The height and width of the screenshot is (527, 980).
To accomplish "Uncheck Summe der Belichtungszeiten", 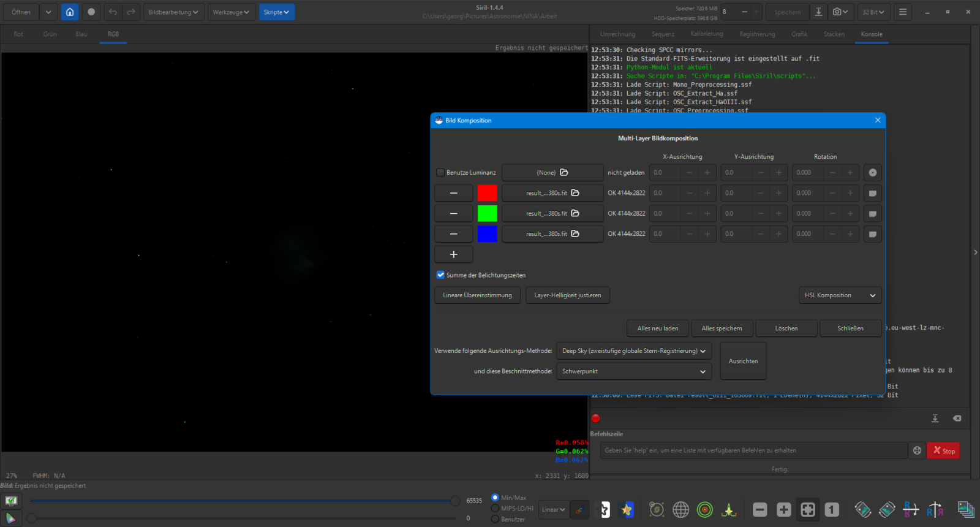I will coord(440,275).
